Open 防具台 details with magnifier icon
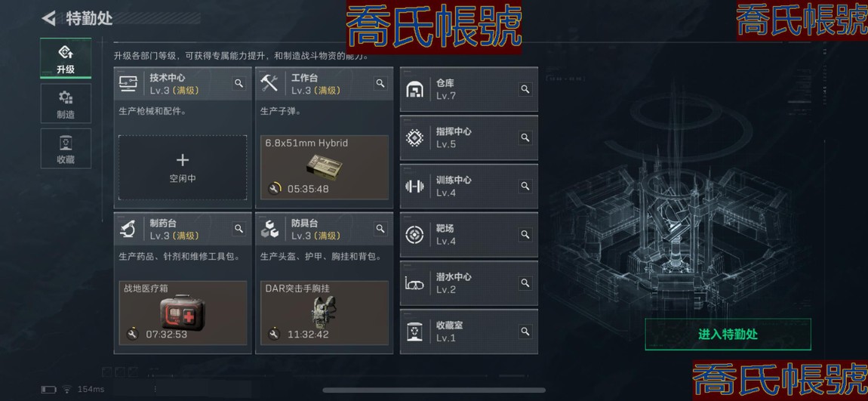This screenshot has height=401, width=868. click(380, 229)
